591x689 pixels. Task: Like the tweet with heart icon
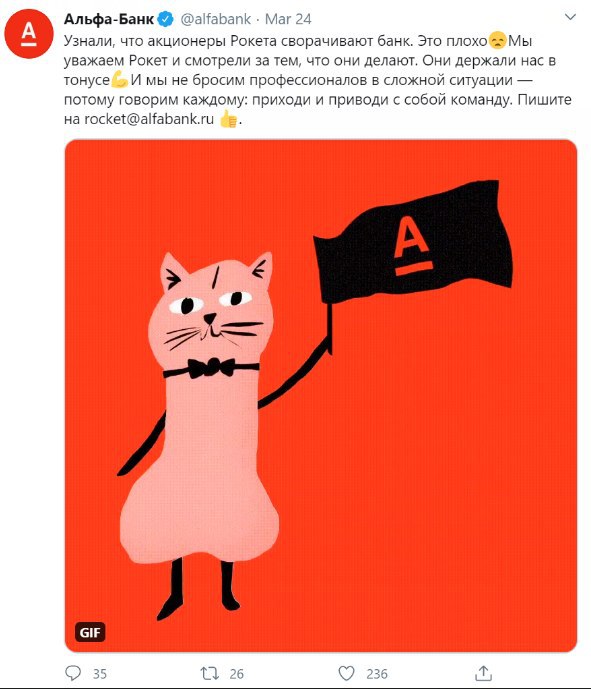coord(346,673)
